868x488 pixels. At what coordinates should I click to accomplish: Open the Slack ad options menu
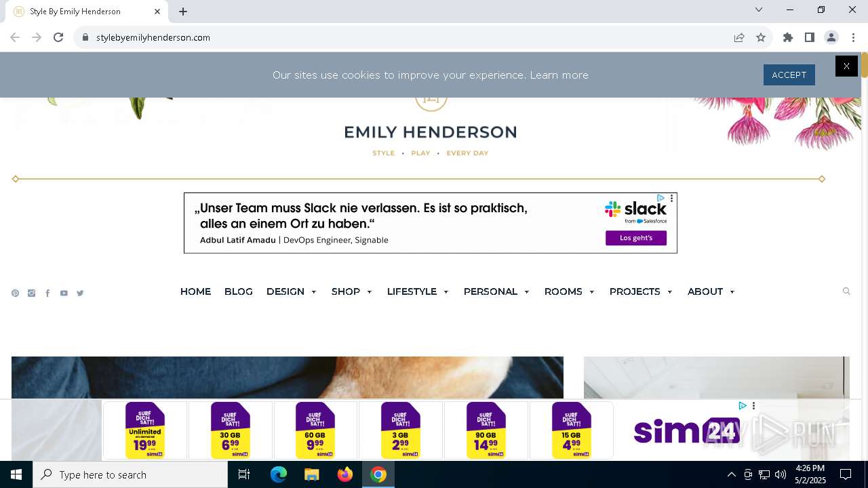pyautogui.click(x=671, y=199)
